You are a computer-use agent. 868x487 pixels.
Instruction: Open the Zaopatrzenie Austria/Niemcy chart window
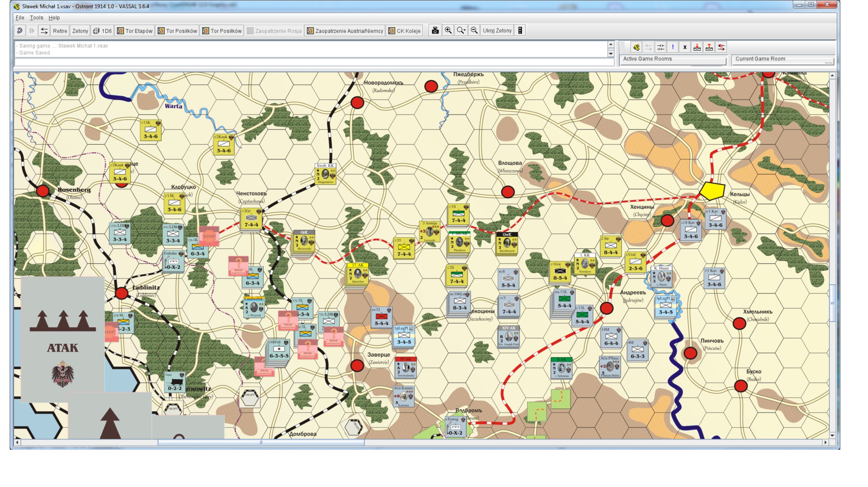pos(345,31)
